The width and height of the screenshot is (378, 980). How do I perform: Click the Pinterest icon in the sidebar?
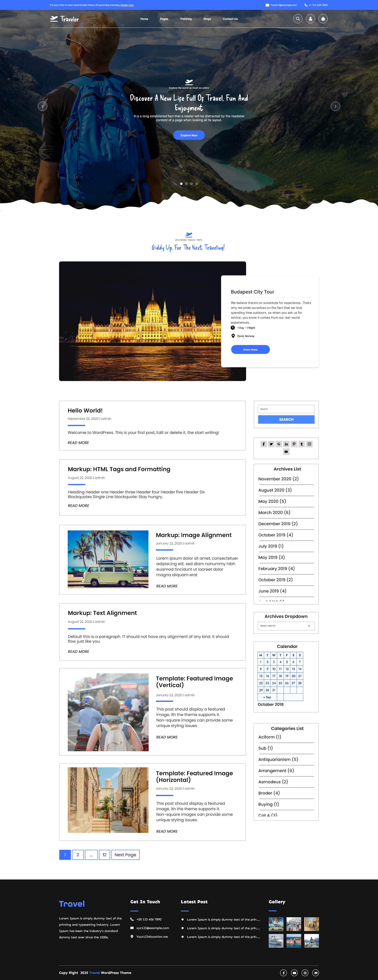294,444
